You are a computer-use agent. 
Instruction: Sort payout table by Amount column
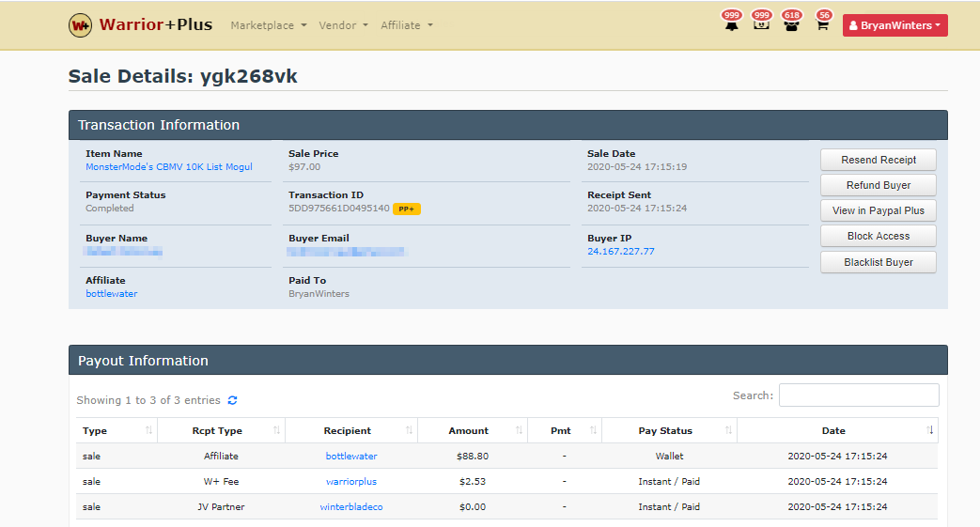click(473, 430)
